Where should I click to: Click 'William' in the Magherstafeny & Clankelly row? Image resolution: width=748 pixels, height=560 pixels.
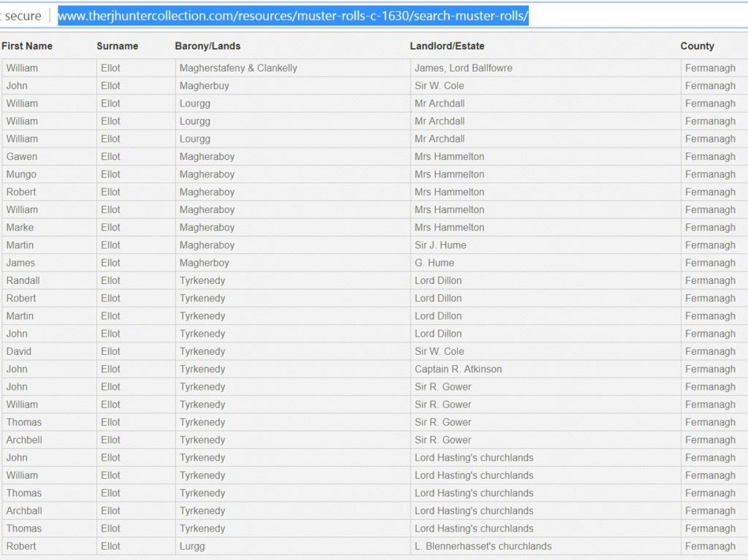pyautogui.click(x=22, y=68)
